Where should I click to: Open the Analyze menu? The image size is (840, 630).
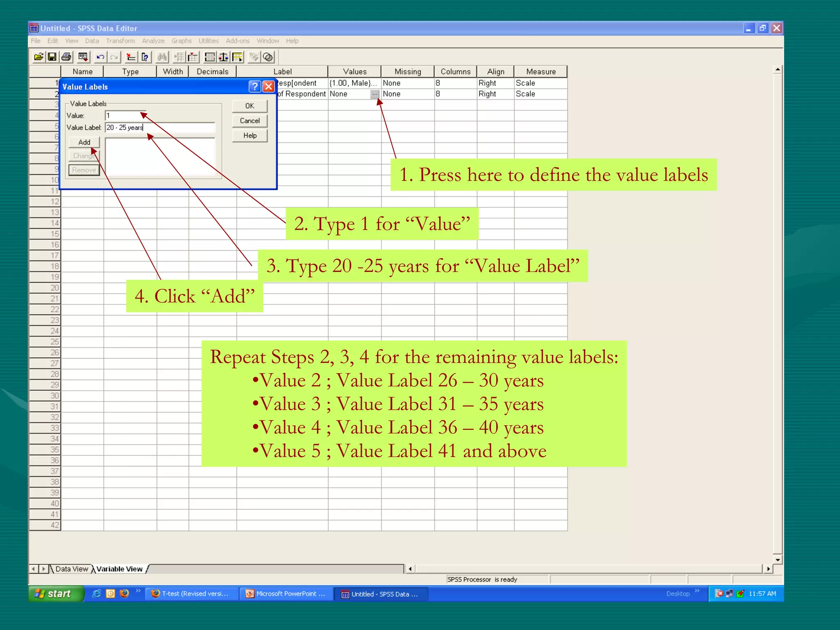click(153, 41)
